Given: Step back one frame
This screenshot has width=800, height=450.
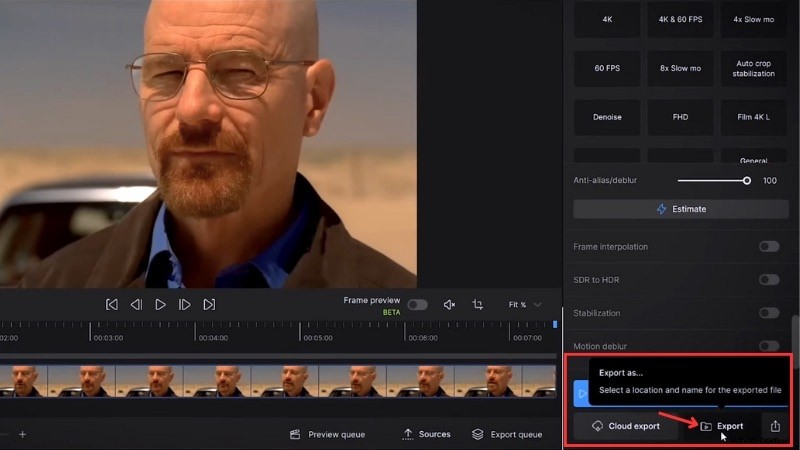Looking at the screenshot, I should point(136,305).
